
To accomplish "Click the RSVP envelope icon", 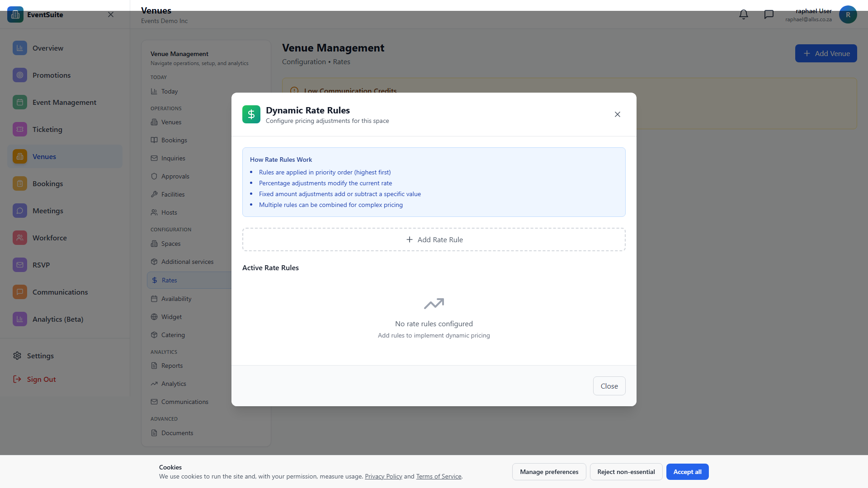I will pos(20,265).
